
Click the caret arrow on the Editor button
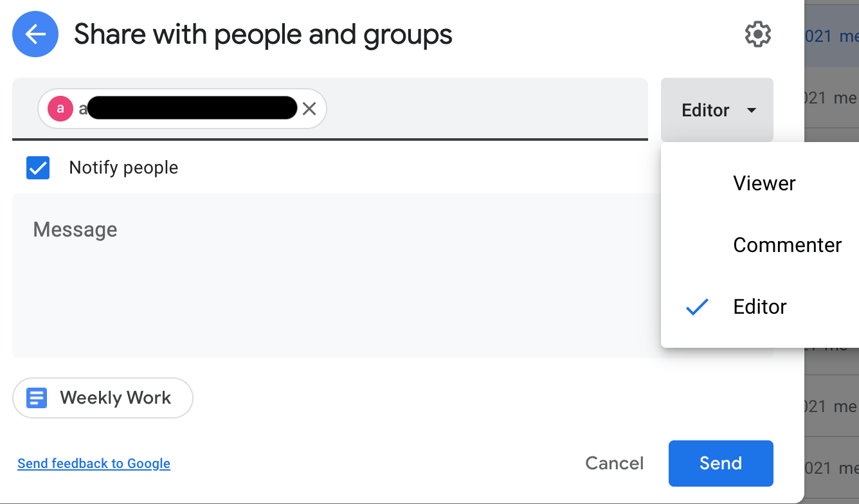coord(751,110)
